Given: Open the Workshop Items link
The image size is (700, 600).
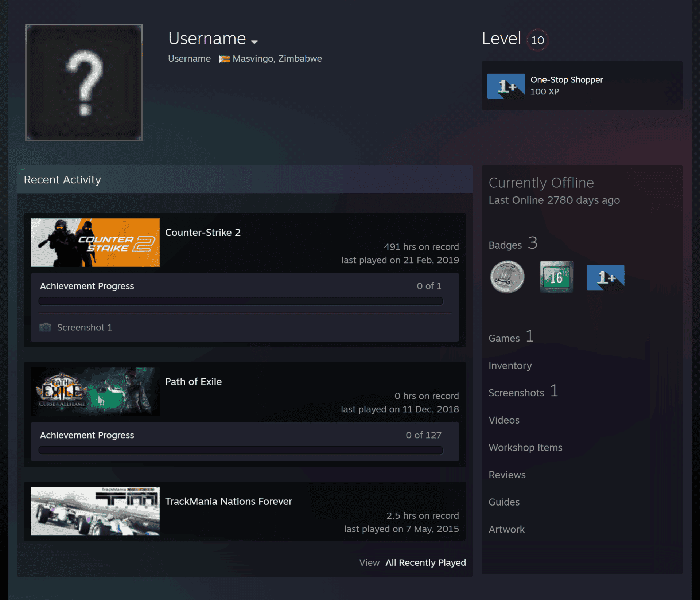Looking at the screenshot, I should [x=525, y=448].
